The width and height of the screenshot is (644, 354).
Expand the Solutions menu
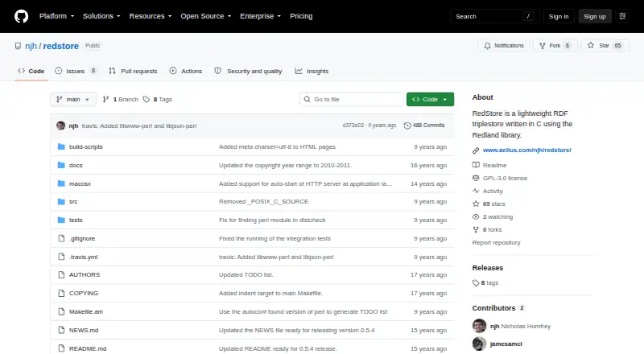coord(101,16)
